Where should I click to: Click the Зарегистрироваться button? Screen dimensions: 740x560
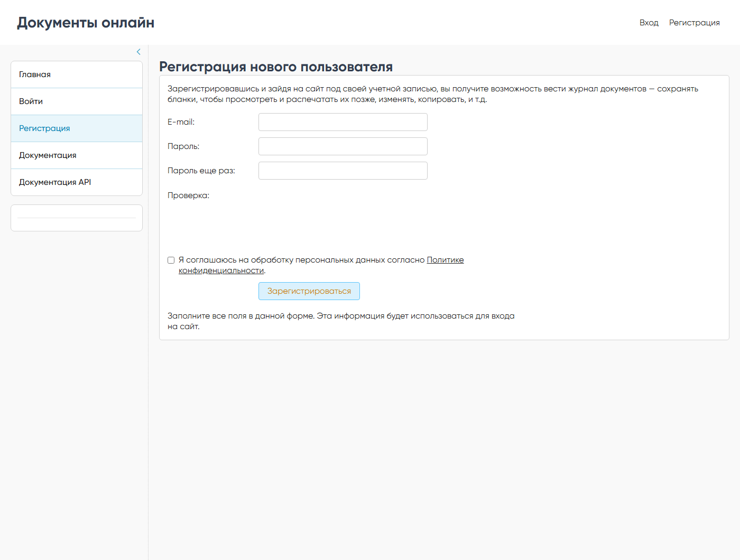coord(309,291)
